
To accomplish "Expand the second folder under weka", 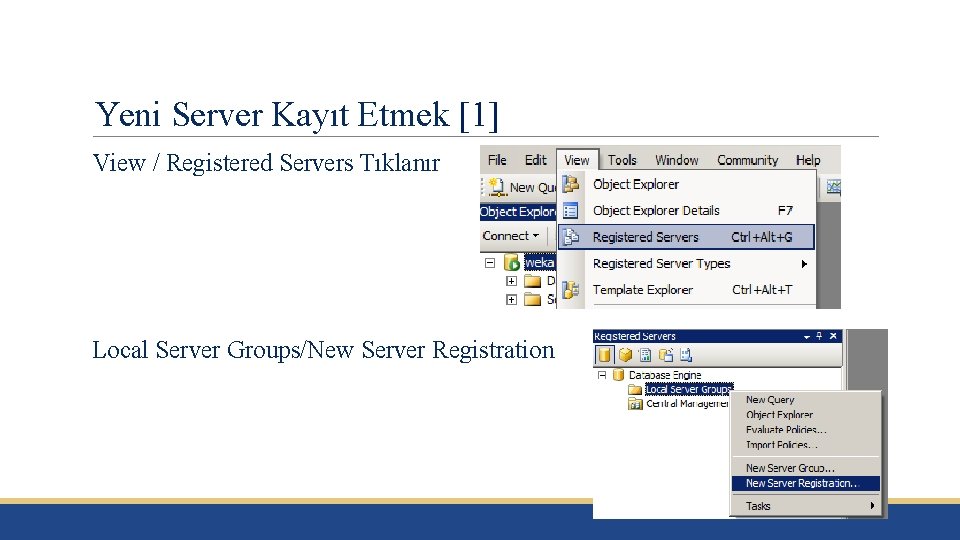I will tap(511, 299).
